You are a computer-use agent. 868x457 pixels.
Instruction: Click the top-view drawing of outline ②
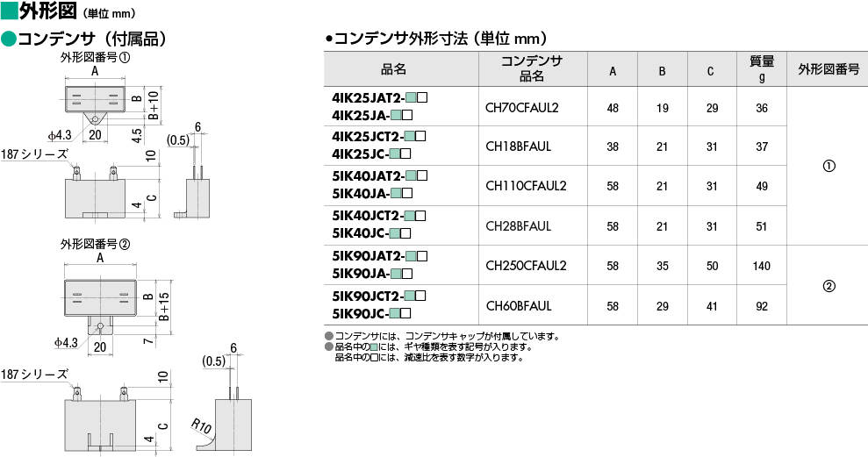click(x=100, y=295)
